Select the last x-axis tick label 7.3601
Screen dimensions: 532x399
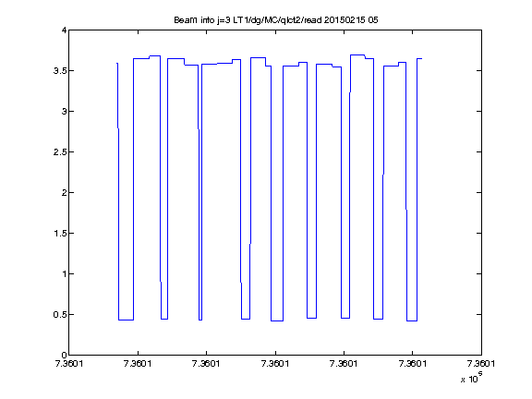pos(481,364)
